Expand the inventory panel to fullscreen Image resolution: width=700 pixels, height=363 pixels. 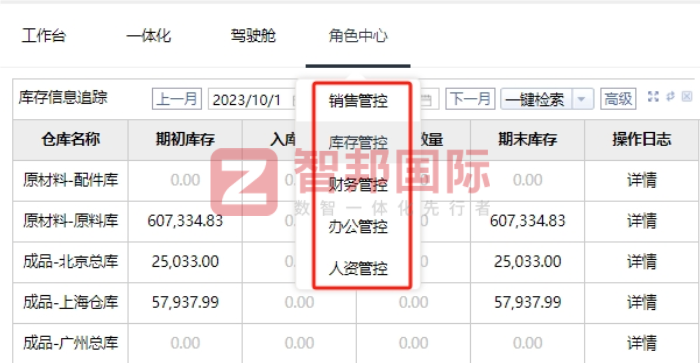coord(653,96)
